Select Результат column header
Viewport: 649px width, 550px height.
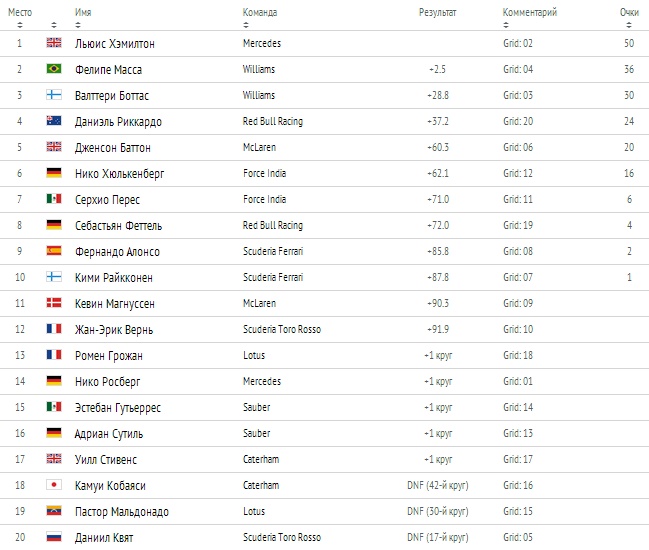coord(437,12)
